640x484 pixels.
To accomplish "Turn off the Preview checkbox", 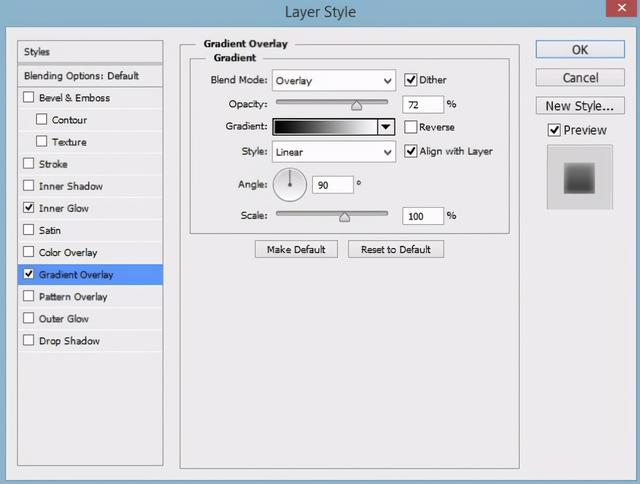I will pyautogui.click(x=554, y=130).
